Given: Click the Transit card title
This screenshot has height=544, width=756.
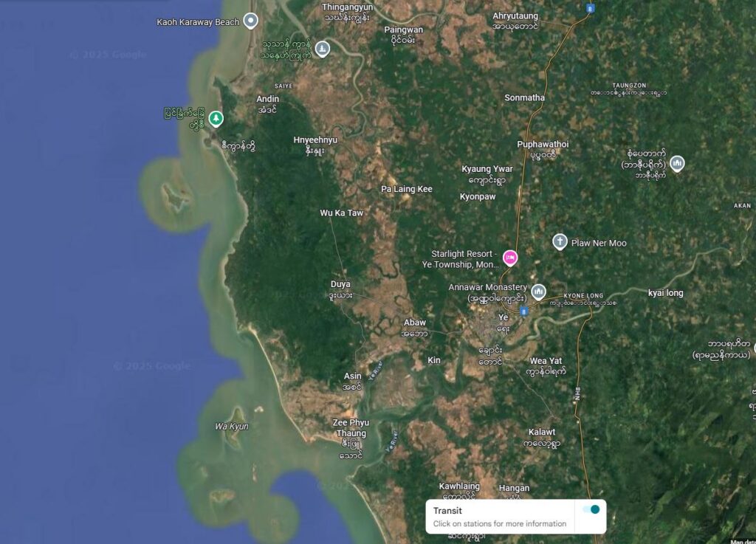Looking at the screenshot, I should coord(447,510).
